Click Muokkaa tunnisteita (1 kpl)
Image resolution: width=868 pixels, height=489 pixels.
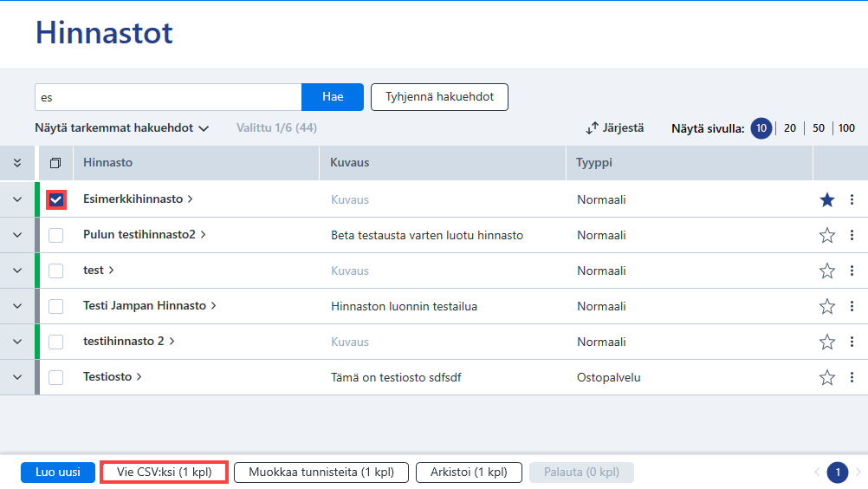pos(321,473)
